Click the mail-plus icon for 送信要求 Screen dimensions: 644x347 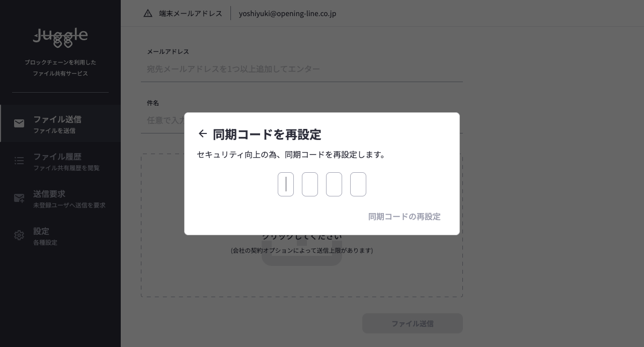tap(19, 198)
